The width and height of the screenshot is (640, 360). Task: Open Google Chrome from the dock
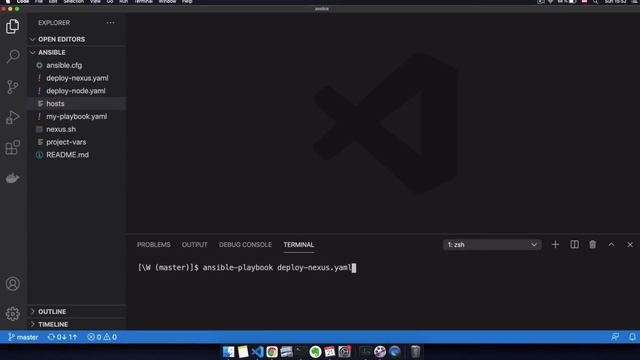click(272, 351)
